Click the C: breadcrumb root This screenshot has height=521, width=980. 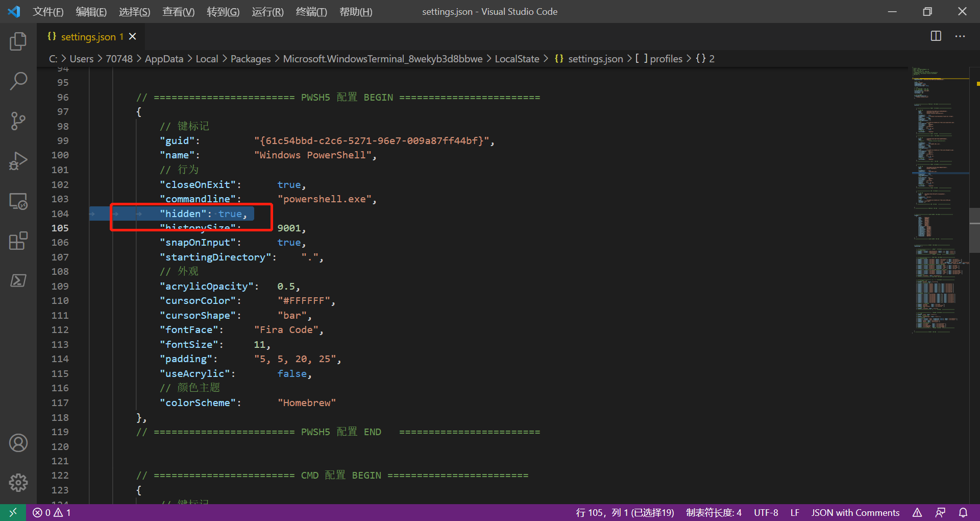[x=53, y=59]
